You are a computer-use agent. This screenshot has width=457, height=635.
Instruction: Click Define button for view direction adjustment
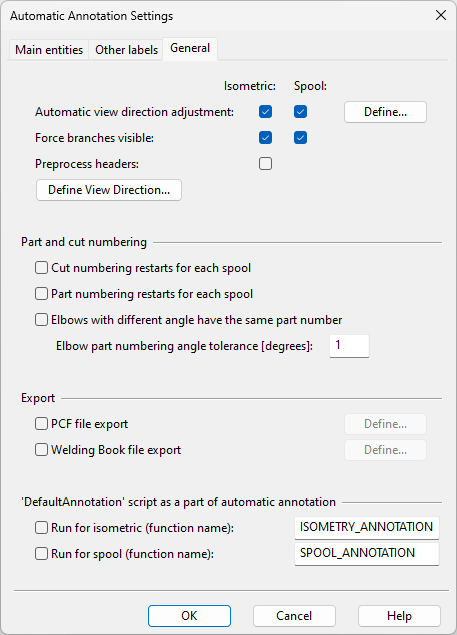coord(385,112)
